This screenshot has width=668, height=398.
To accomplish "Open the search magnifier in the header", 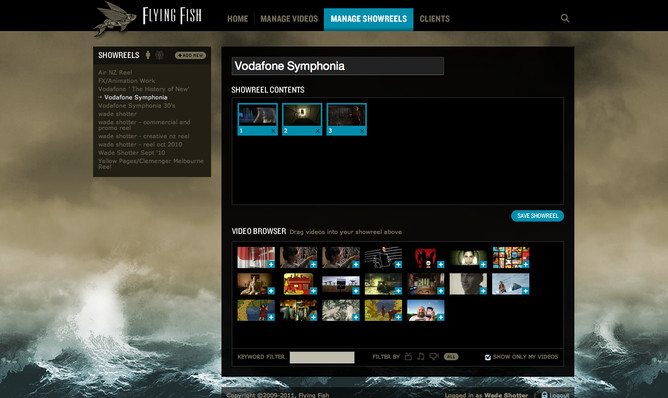I will pyautogui.click(x=565, y=18).
